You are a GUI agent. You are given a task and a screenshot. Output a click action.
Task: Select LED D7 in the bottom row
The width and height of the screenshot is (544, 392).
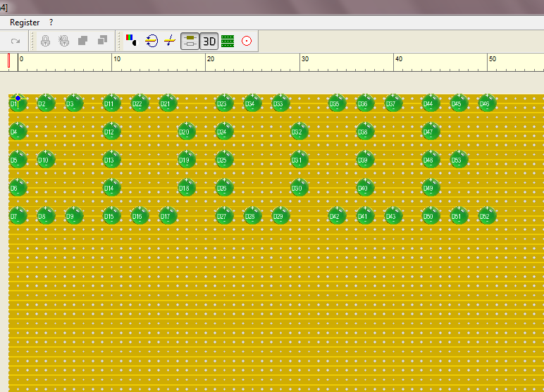18,215
